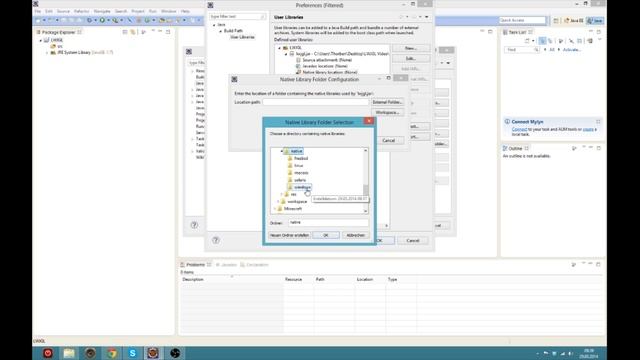
Task: Click Open Perspective icon
Action: click(x=556, y=20)
